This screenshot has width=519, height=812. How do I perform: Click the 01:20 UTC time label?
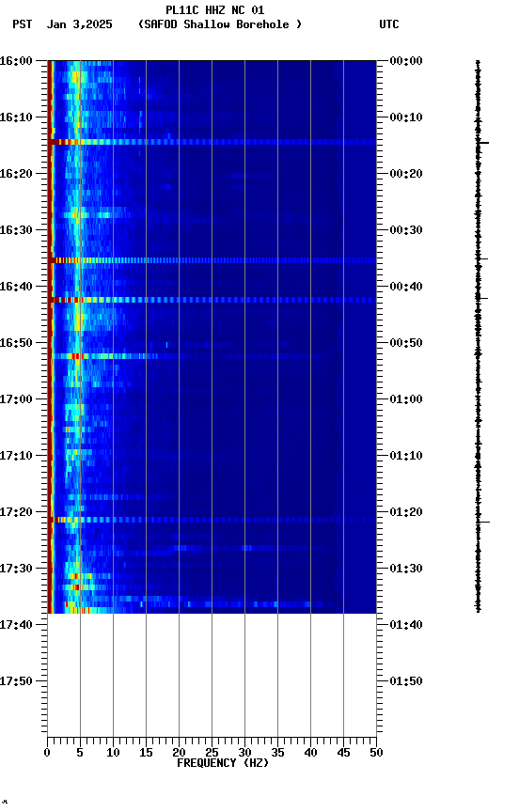pyautogui.click(x=406, y=512)
